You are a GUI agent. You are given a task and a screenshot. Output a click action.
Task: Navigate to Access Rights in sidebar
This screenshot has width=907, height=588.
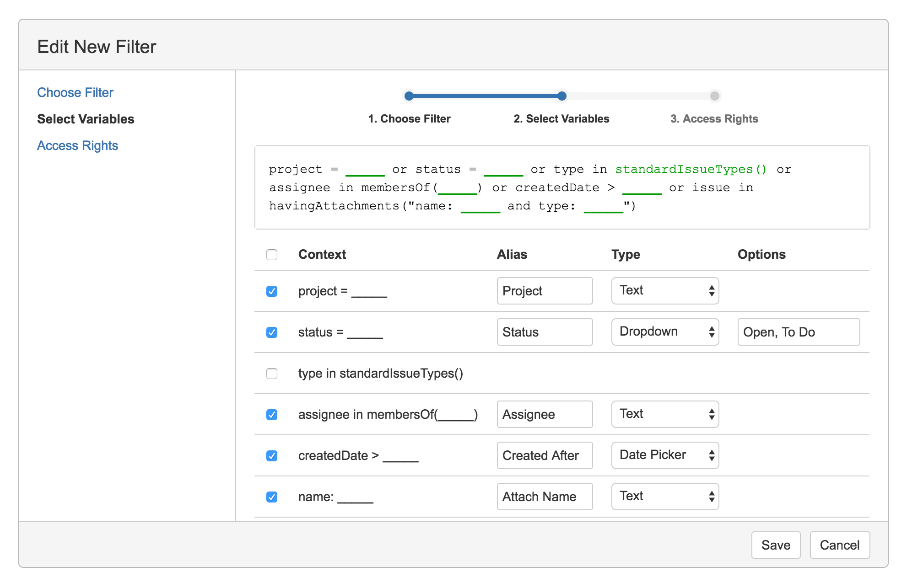(x=77, y=145)
